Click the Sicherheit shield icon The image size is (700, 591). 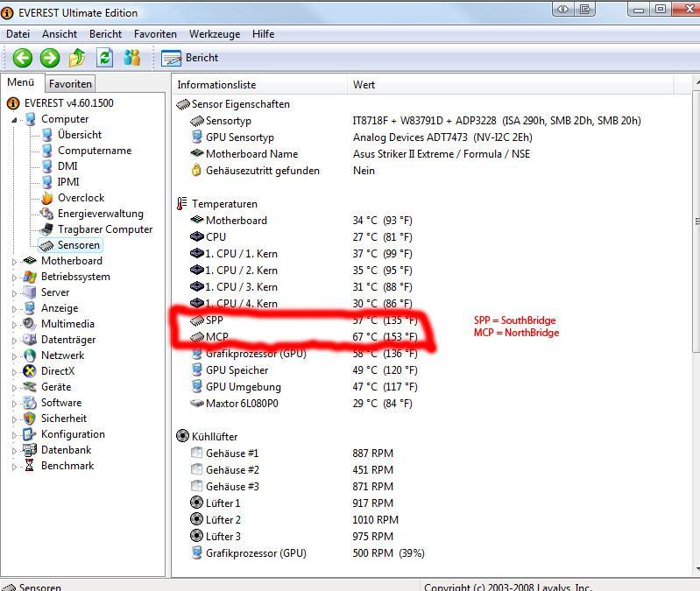tap(30, 419)
